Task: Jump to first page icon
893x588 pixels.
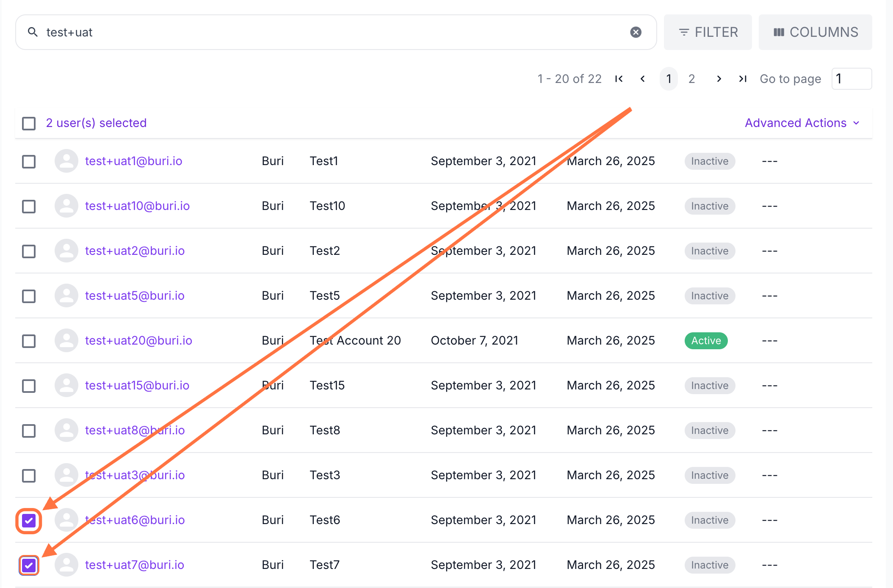Action: pyautogui.click(x=619, y=79)
